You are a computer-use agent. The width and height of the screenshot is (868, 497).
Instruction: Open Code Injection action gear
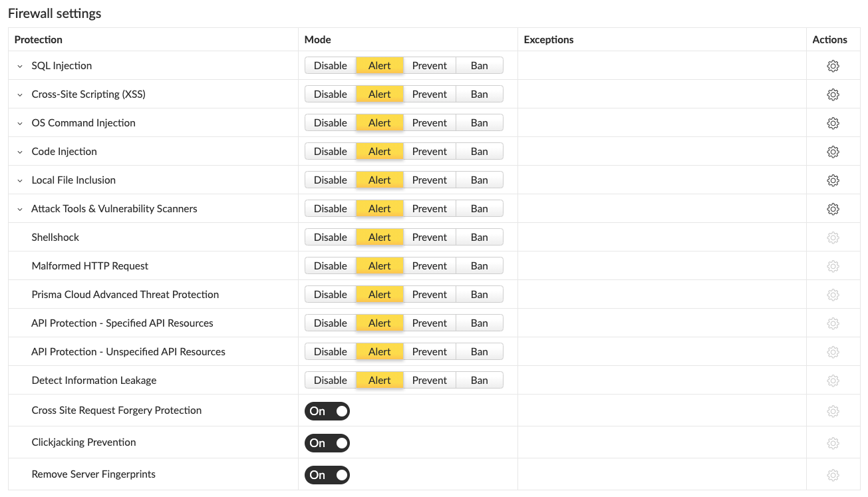tap(833, 152)
